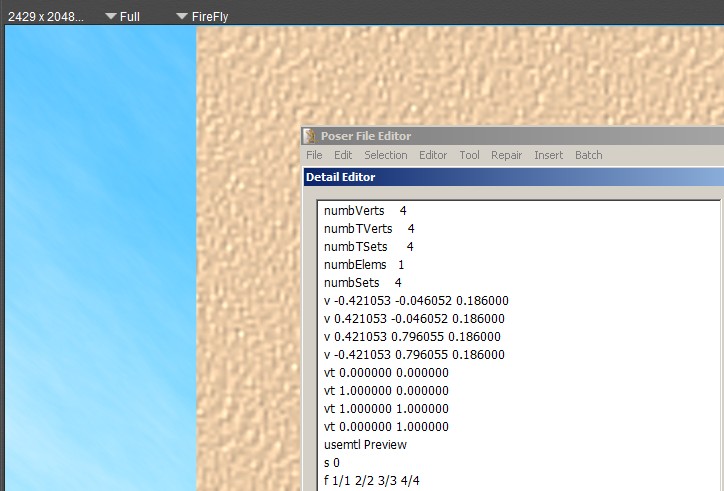Click the line 's 0'
724x491 pixels.
click(332, 463)
